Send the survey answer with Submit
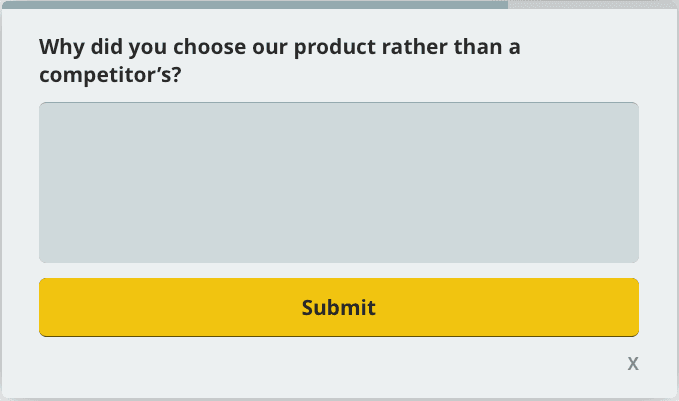Image resolution: width=679 pixels, height=401 pixels. pyautogui.click(x=338, y=307)
